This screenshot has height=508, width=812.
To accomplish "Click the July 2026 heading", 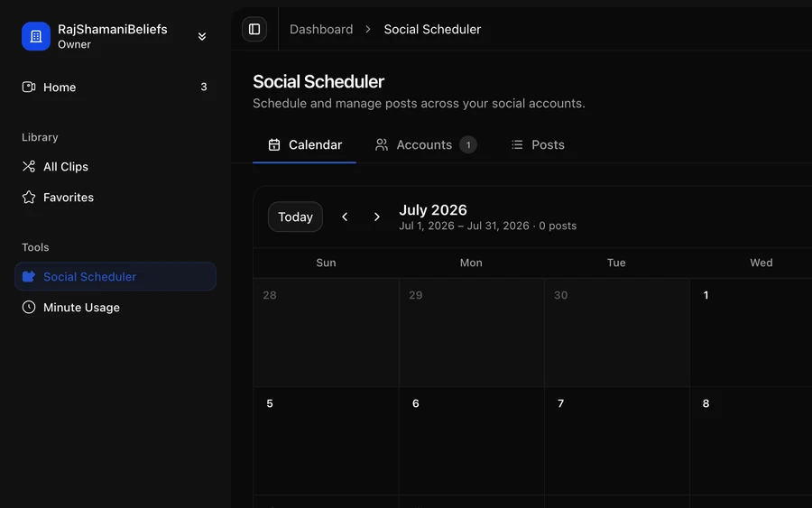I will pyautogui.click(x=433, y=209).
